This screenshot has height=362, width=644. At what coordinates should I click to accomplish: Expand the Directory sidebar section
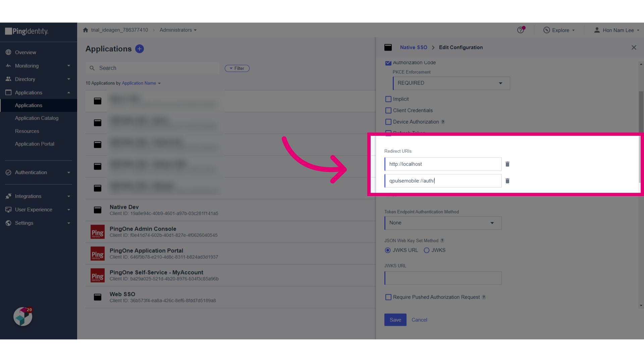[69, 79]
